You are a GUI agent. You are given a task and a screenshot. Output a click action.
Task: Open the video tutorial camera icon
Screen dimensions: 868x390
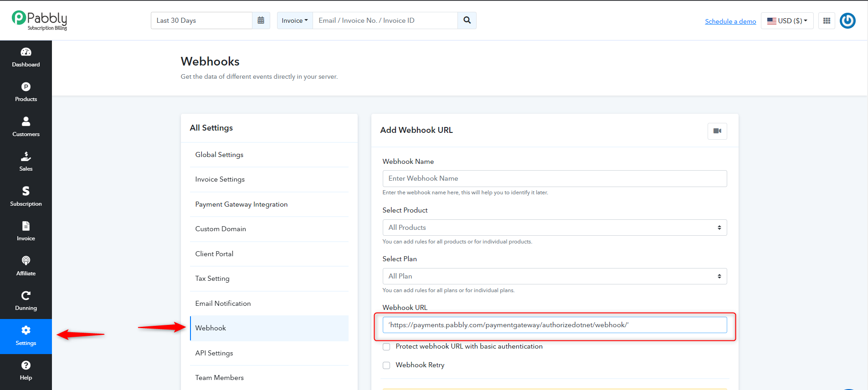717,131
